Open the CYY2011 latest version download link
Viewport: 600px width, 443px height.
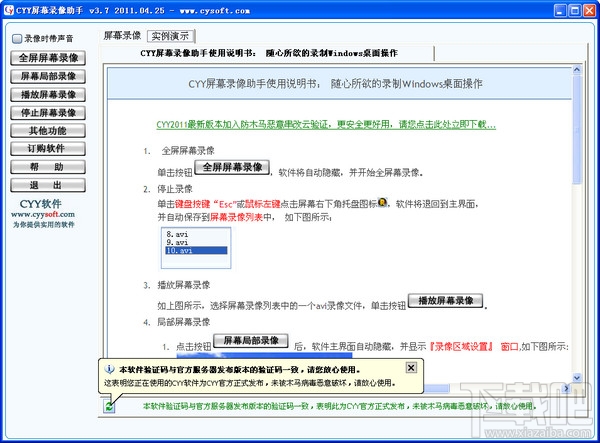pyautogui.click(x=326, y=125)
